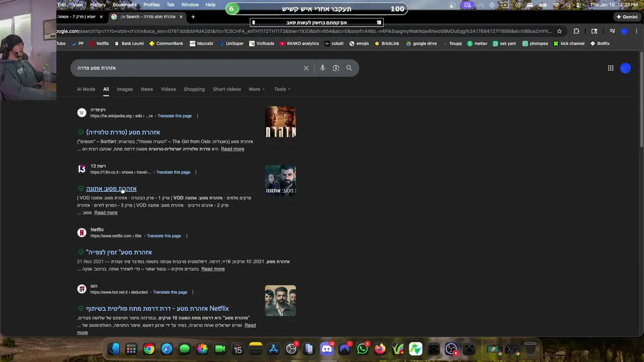Viewport: 644px width, 362px height.
Task: Close the Google Search tab
Action: pyautogui.click(x=181, y=17)
